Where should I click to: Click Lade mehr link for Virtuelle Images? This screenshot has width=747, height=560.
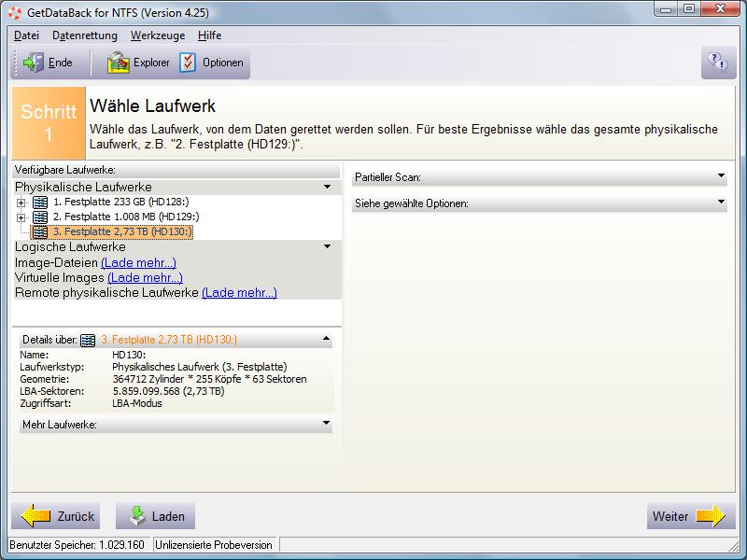pyautogui.click(x=146, y=277)
